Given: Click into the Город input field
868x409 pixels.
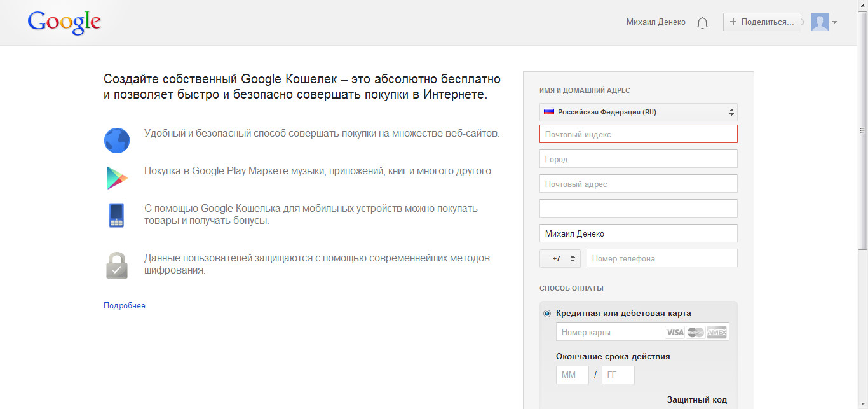Looking at the screenshot, I should [x=638, y=159].
